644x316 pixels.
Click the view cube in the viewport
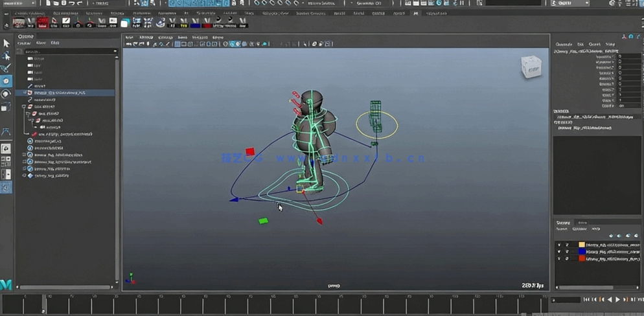(x=531, y=67)
